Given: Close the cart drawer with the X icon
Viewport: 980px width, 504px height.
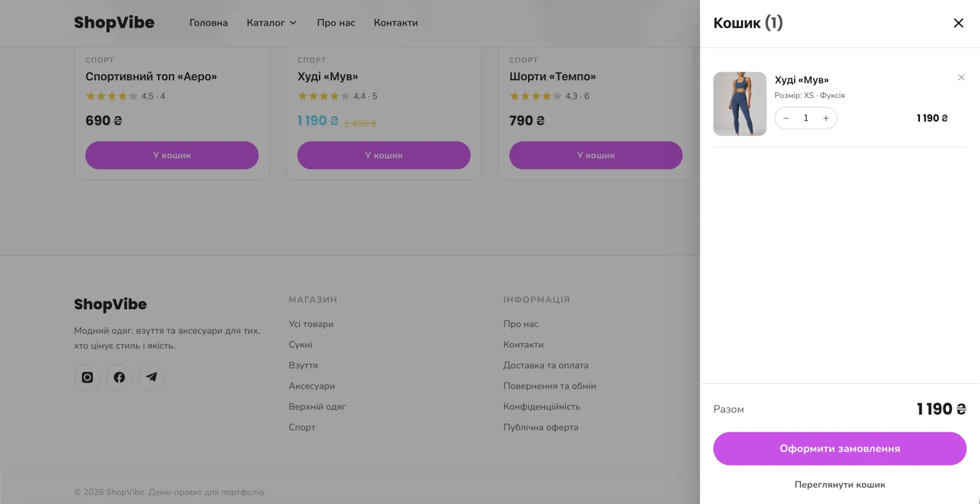Looking at the screenshot, I should (x=959, y=23).
